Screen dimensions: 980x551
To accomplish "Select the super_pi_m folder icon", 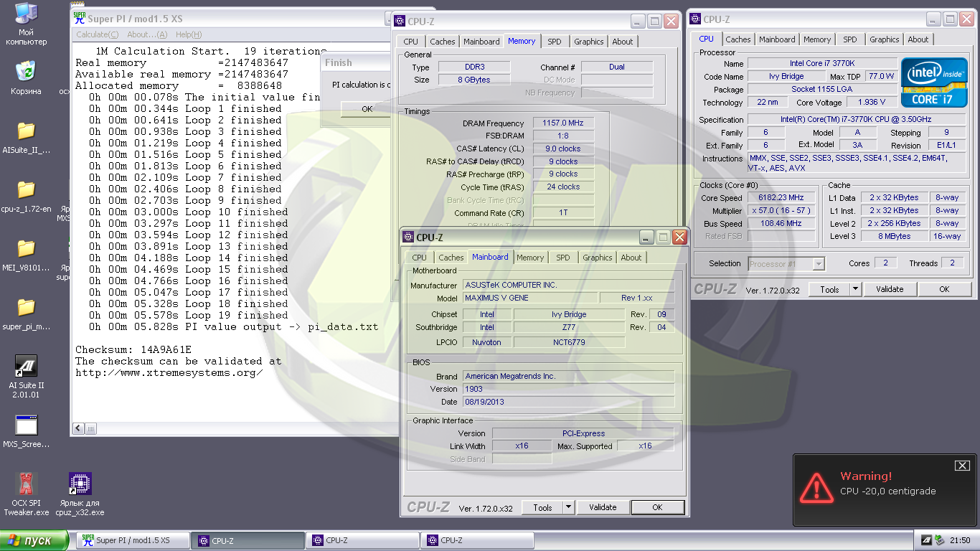I will pyautogui.click(x=26, y=314).
